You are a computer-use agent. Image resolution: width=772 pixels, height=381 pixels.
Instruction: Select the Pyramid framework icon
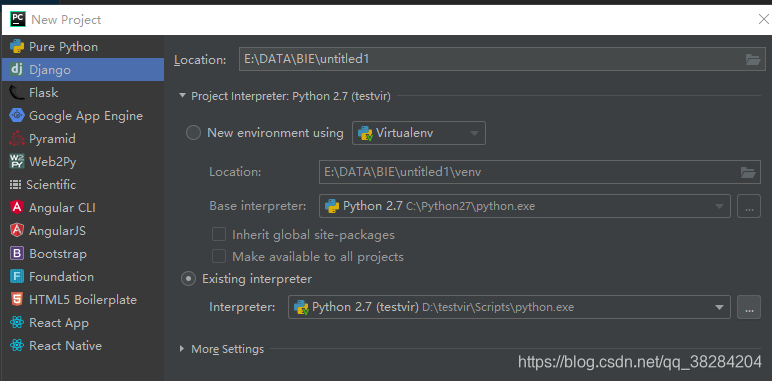(x=17, y=139)
